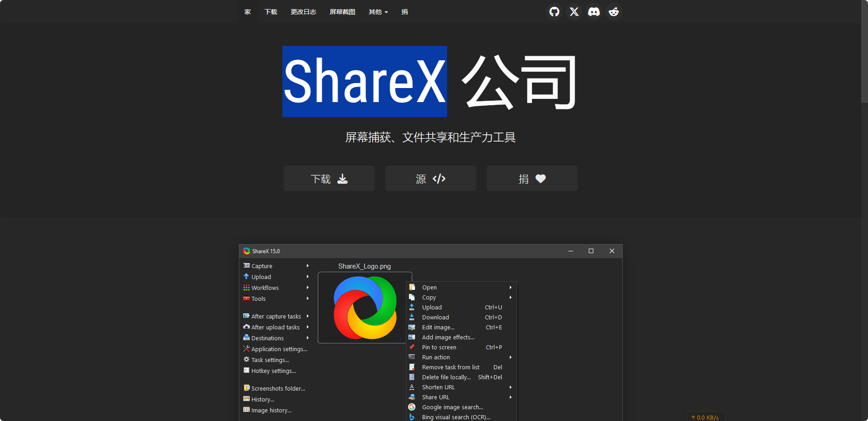Screen dimensions: 868x421
Task: Click the 捐 donate heart button
Action: coord(532,179)
